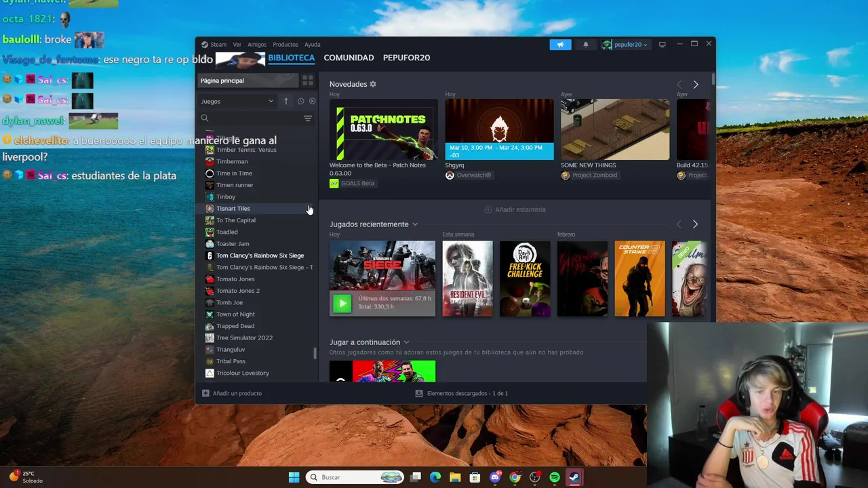Image resolution: width=868 pixels, height=488 pixels.
Task: Open Free Kick Challenge cover
Action: pos(525,279)
